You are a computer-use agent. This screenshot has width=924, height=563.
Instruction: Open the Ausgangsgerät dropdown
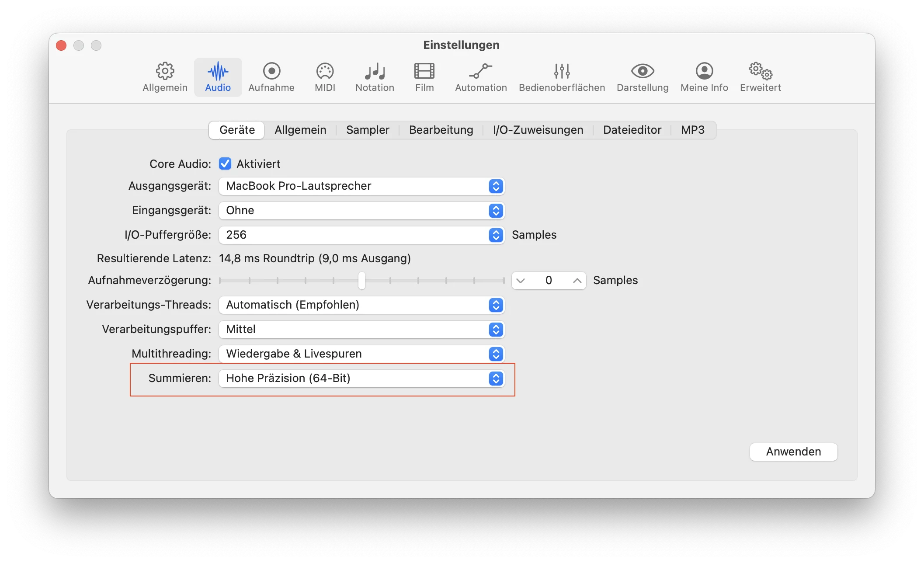click(x=361, y=186)
